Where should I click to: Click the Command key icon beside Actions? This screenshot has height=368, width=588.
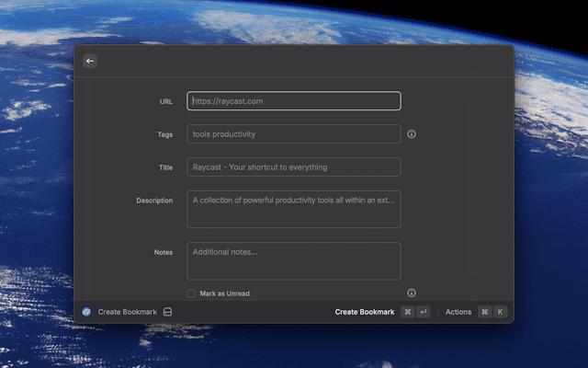tap(484, 312)
